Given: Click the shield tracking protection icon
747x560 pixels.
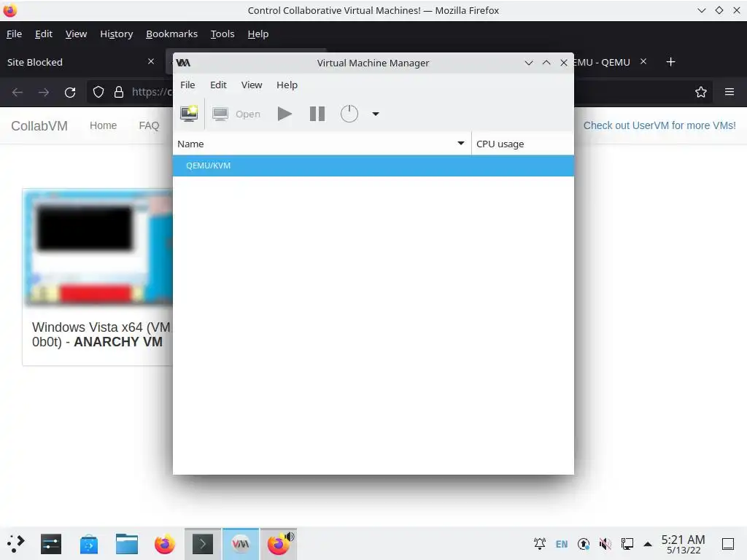Looking at the screenshot, I should click(x=98, y=92).
